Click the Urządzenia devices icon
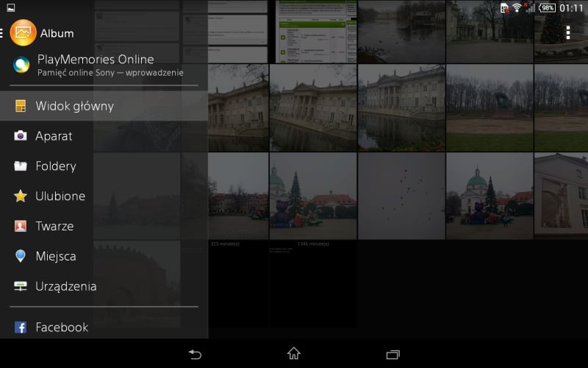The height and width of the screenshot is (368, 588). point(21,286)
